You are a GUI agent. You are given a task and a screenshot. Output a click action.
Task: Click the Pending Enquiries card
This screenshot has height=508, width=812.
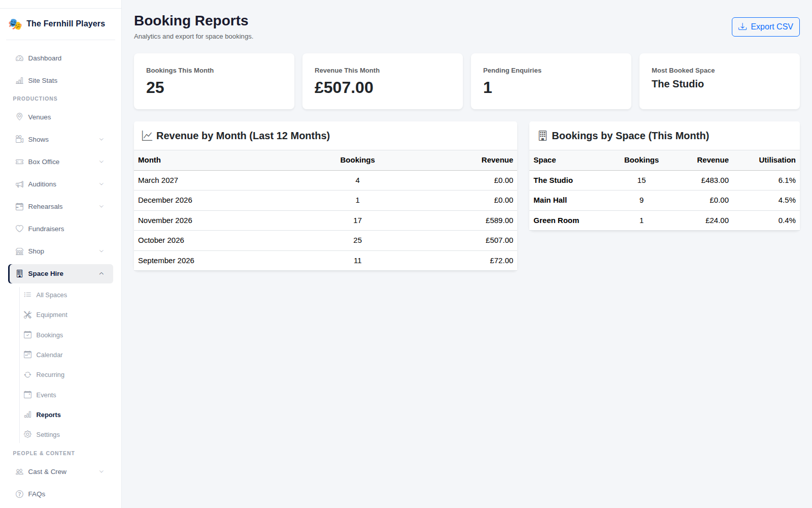coord(551,81)
